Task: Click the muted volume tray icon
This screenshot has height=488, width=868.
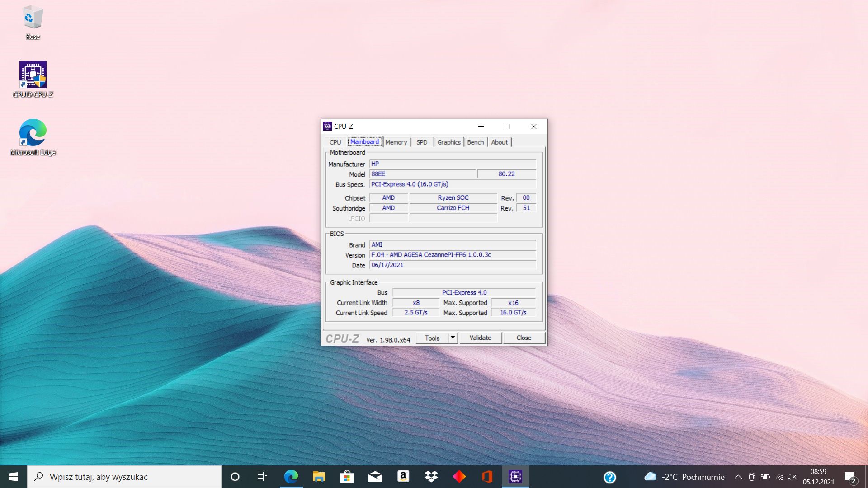Action: click(792, 477)
